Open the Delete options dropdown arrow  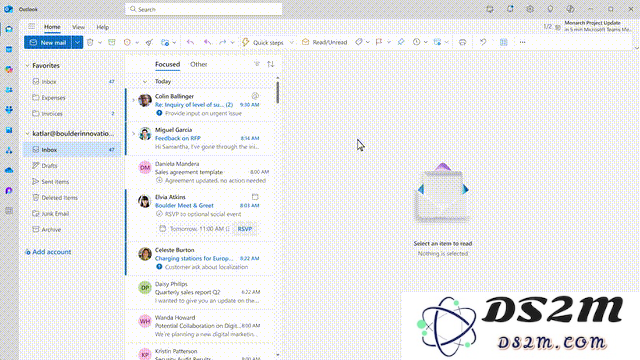coord(100,42)
